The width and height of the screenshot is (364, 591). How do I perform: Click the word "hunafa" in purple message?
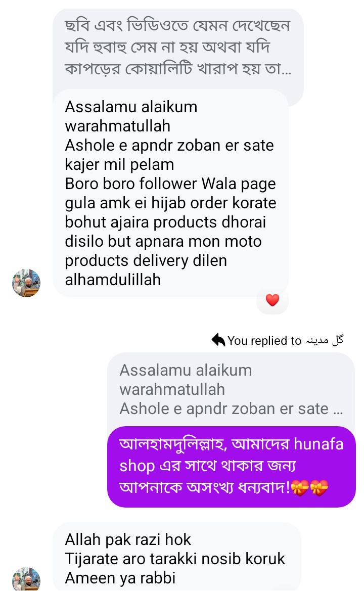[x=318, y=444]
